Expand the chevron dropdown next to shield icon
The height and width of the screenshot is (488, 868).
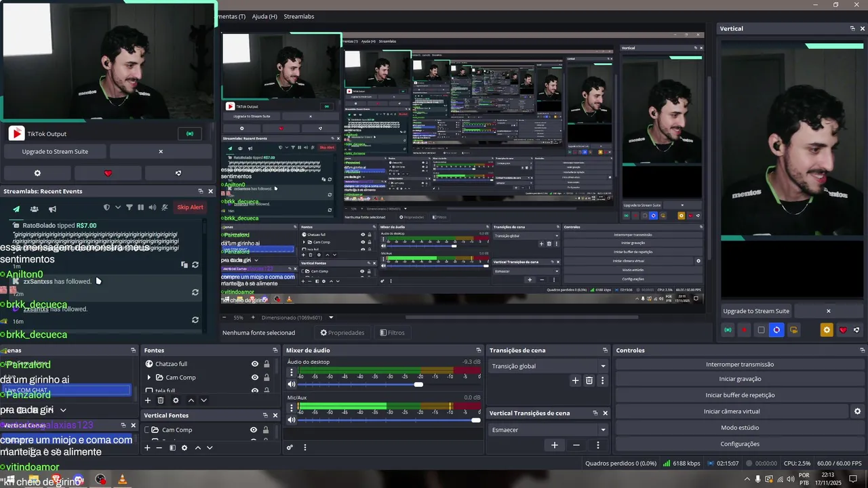click(118, 207)
